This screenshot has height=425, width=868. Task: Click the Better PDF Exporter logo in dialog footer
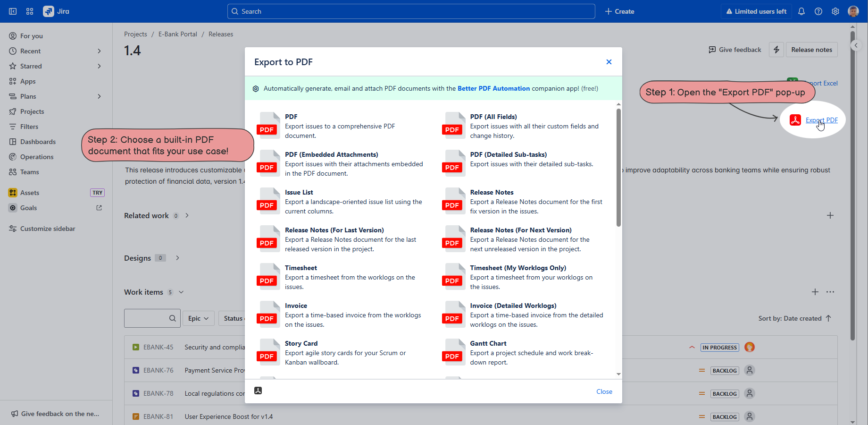click(258, 391)
